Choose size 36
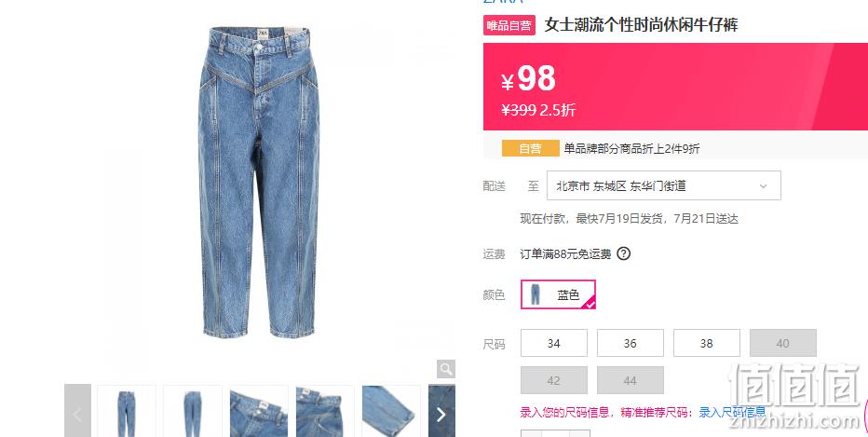 coord(630,343)
